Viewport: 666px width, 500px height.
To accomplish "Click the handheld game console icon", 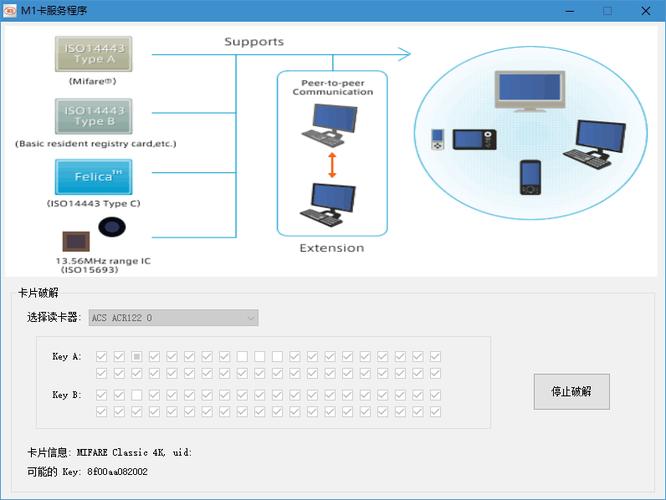I will click(474, 139).
